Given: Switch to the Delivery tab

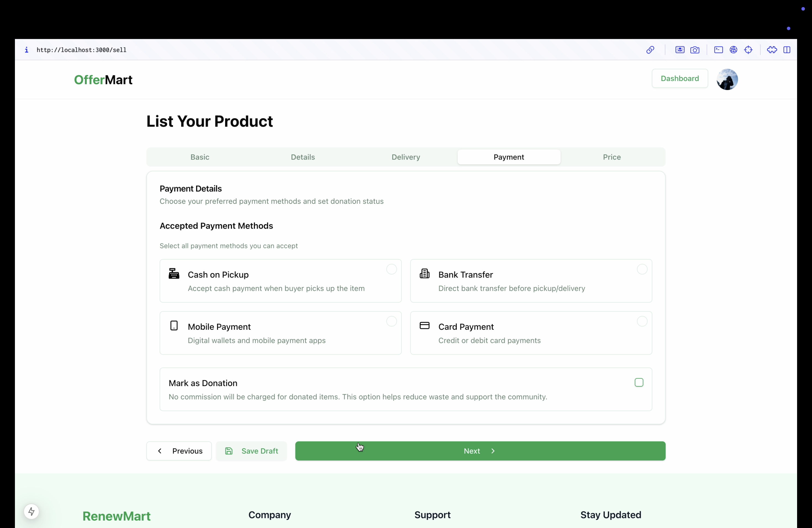Looking at the screenshot, I should pos(406,157).
